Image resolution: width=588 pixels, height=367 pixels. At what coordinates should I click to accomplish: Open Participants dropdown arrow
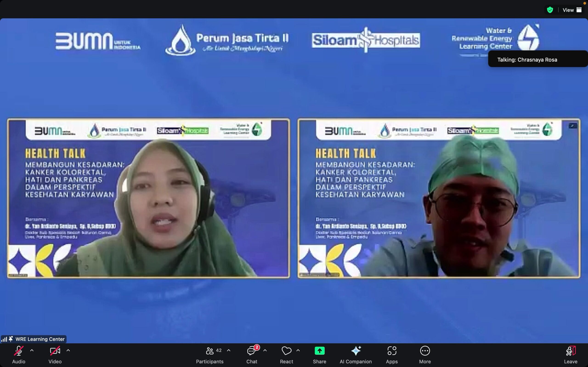(229, 350)
